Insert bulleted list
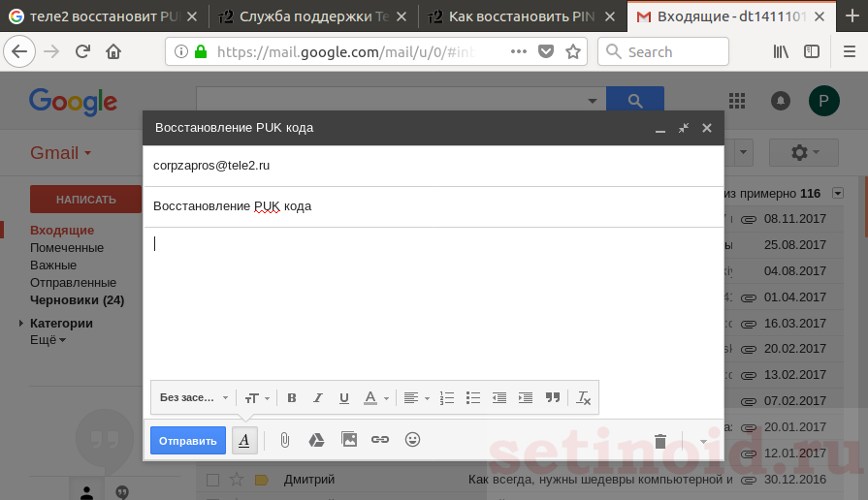 point(472,397)
